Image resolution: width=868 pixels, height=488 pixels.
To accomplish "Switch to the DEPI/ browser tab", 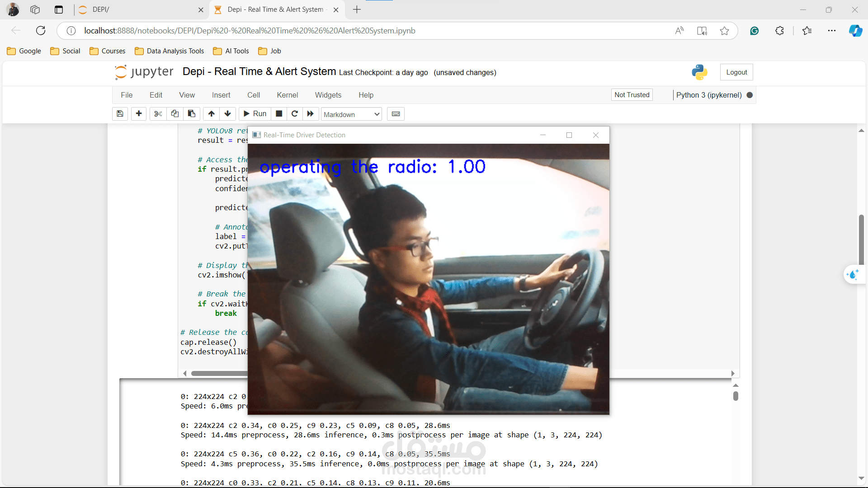I will click(140, 9).
